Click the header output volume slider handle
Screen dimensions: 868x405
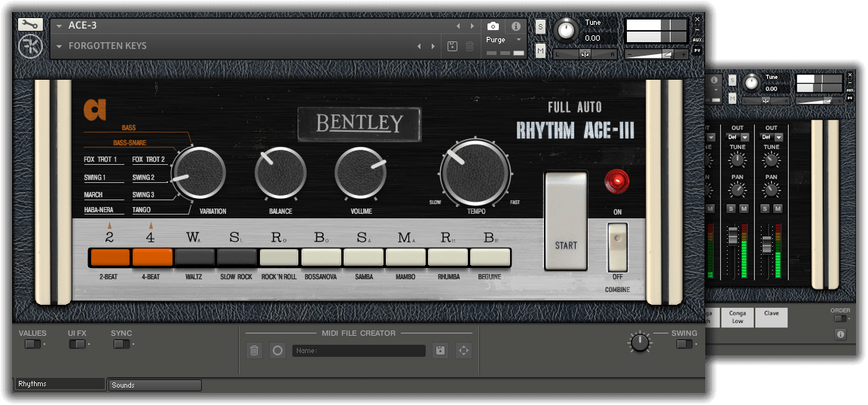click(x=668, y=54)
